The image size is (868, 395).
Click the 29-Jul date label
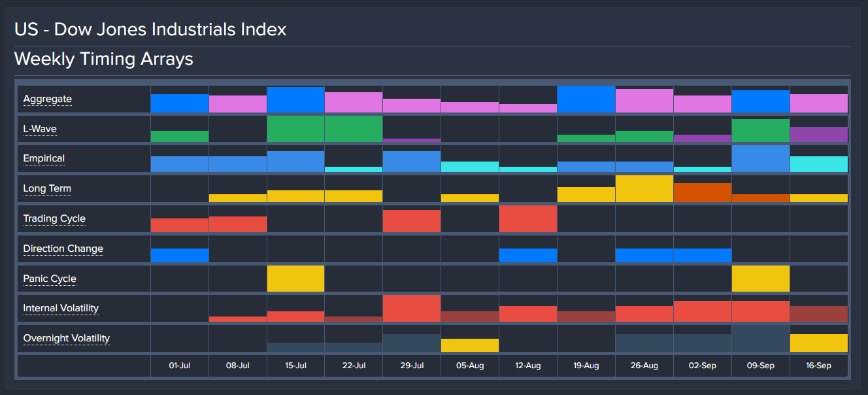pos(412,366)
